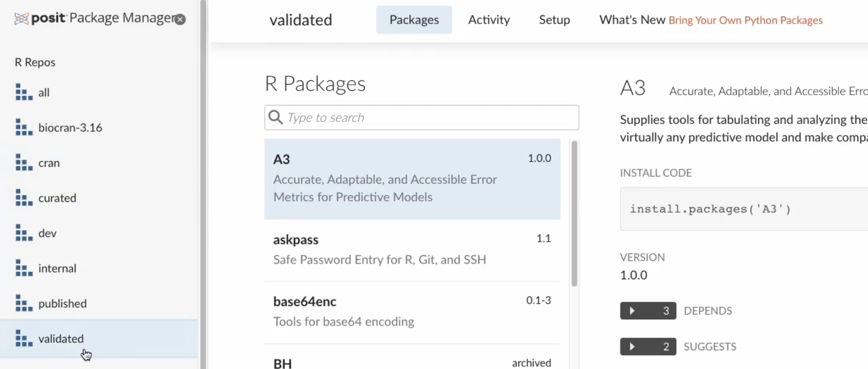Click the biocran-3.16 repo icon

point(24,128)
